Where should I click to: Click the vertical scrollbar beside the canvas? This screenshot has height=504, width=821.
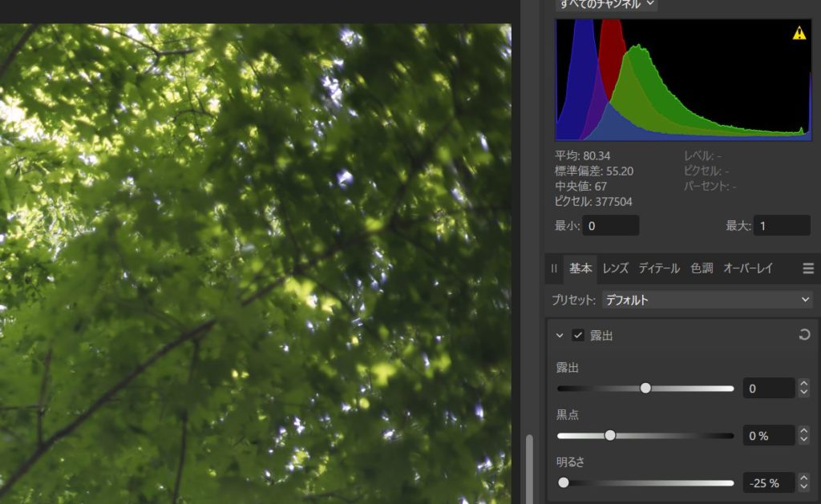click(529, 469)
